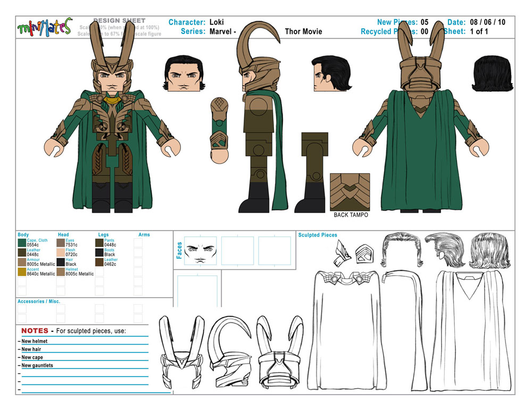The width and height of the screenshot is (532, 411).
Task: Select the black hair back view drawing
Action: (x=492, y=73)
